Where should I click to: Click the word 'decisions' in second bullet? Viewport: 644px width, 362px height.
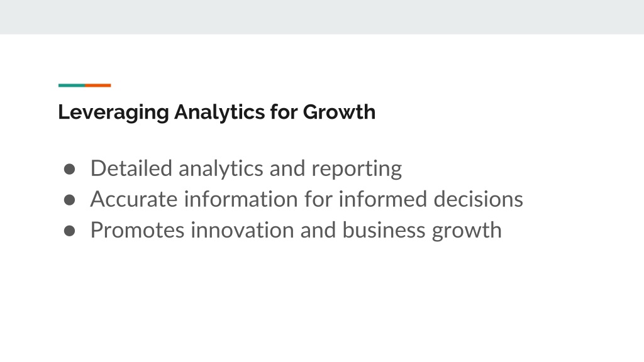tap(478, 199)
